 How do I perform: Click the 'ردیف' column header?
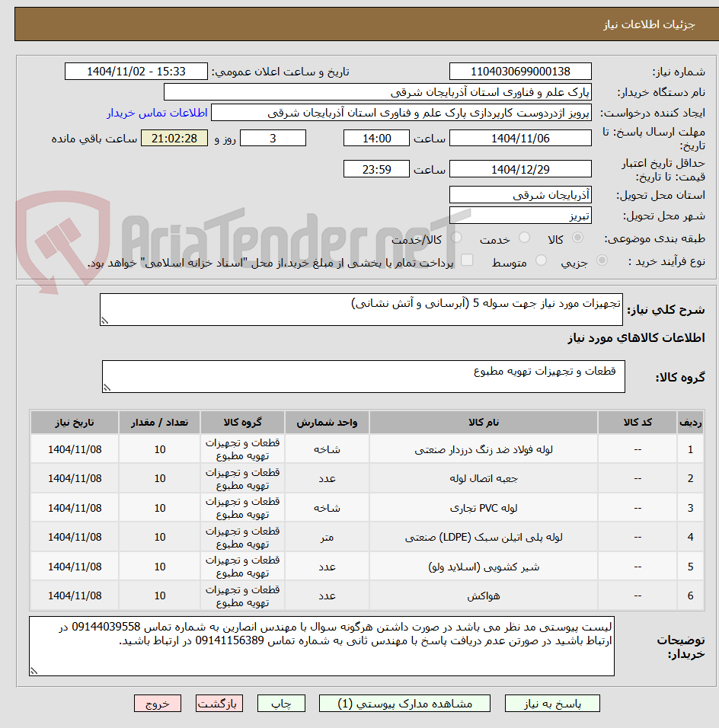coord(690,422)
